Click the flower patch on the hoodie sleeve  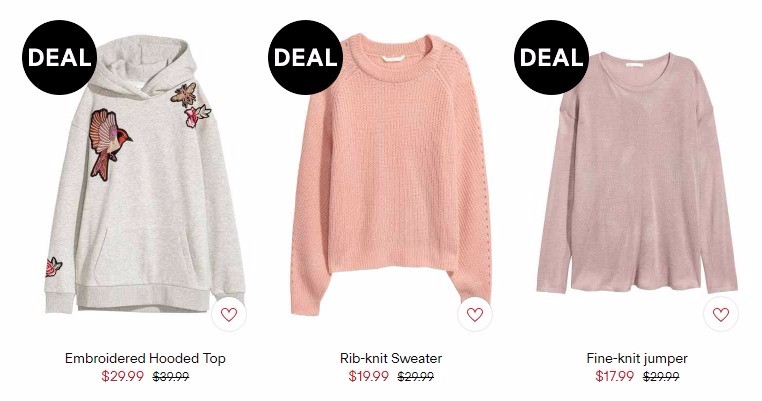(53, 267)
